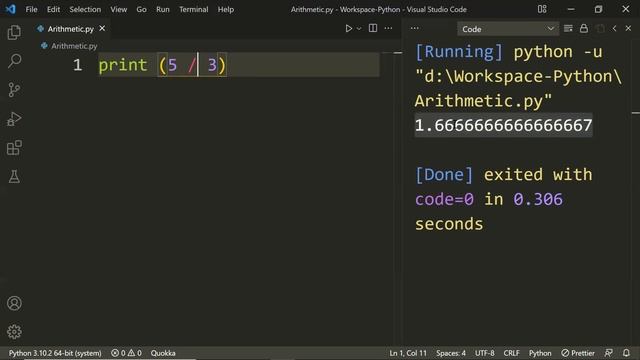Change line endings via CRLF item
Image resolution: width=640 pixels, height=360 pixels.
click(x=511, y=353)
